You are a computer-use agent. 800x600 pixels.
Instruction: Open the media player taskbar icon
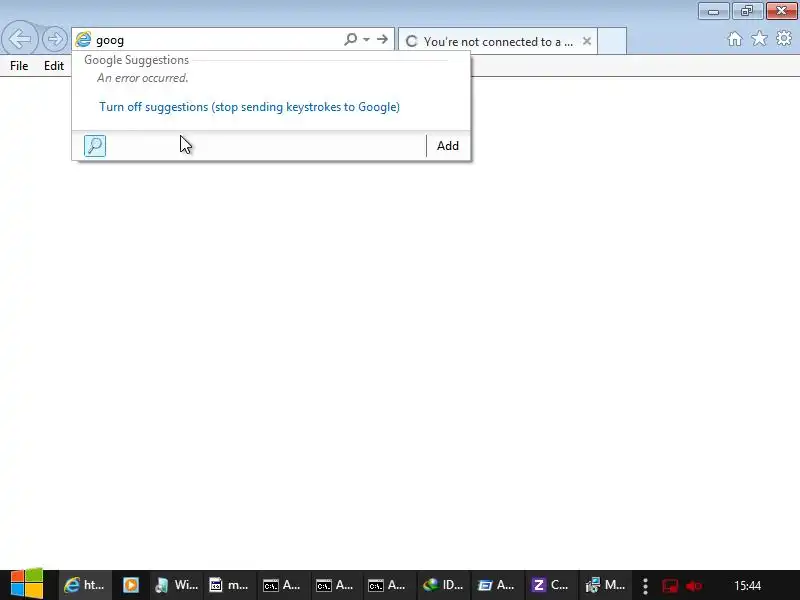coord(131,585)
